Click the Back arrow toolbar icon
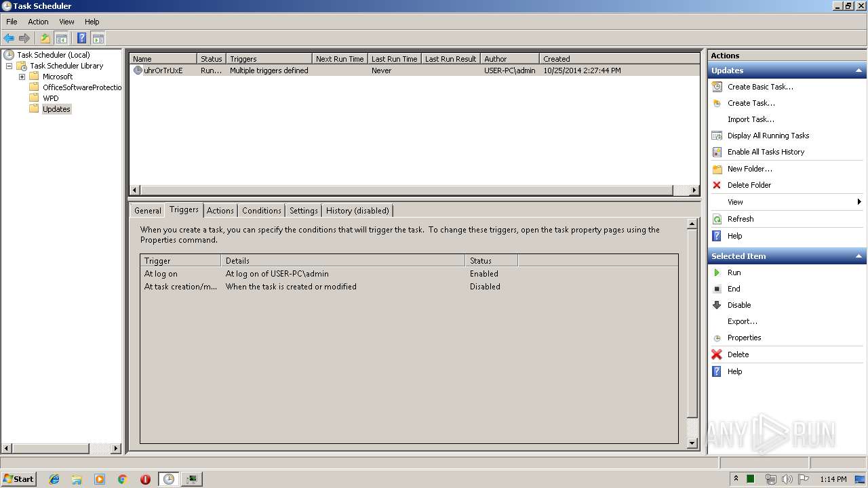 [x=9, y=39]
